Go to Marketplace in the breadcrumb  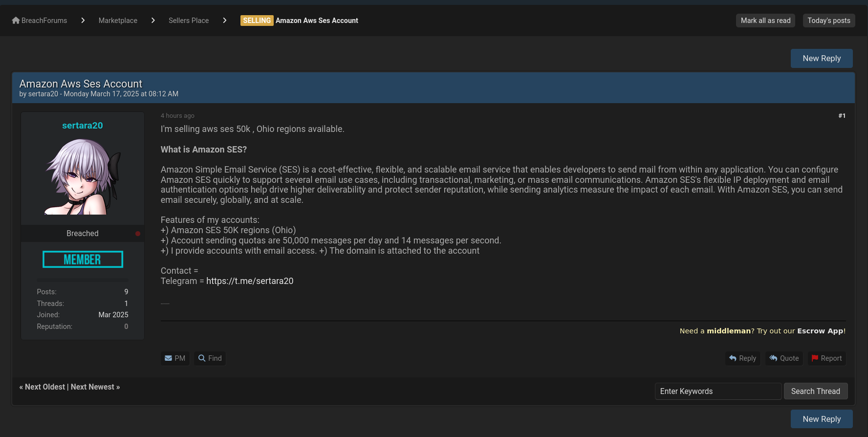tap(118, 21)
